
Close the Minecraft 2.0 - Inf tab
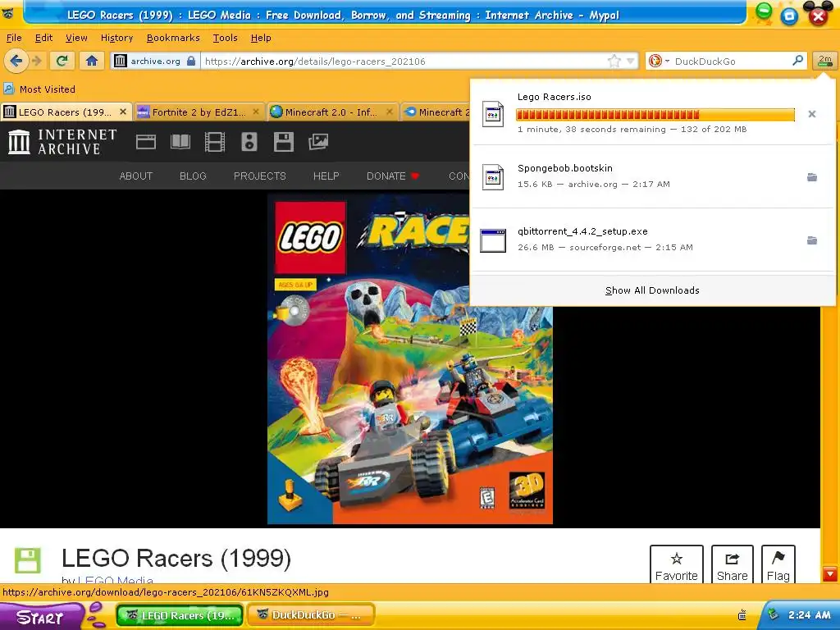[x=390, y=112]
